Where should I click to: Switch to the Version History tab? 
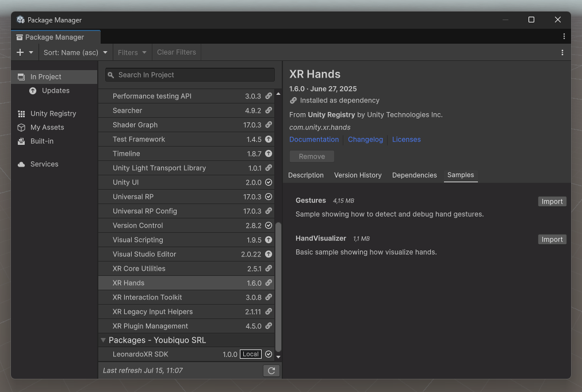coord(358,175)
